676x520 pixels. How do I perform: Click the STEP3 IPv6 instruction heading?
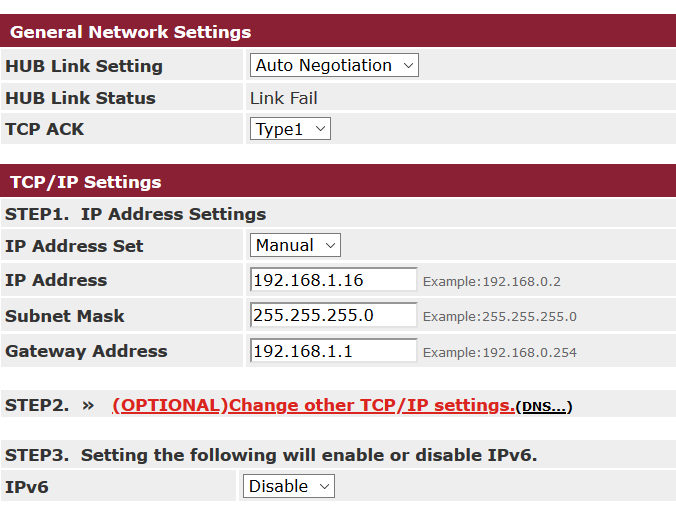(x=271, y=455)
